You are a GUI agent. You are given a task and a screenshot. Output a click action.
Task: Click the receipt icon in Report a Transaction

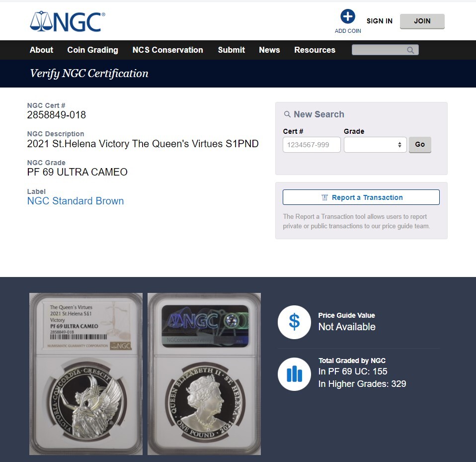(x=324, y=197)
